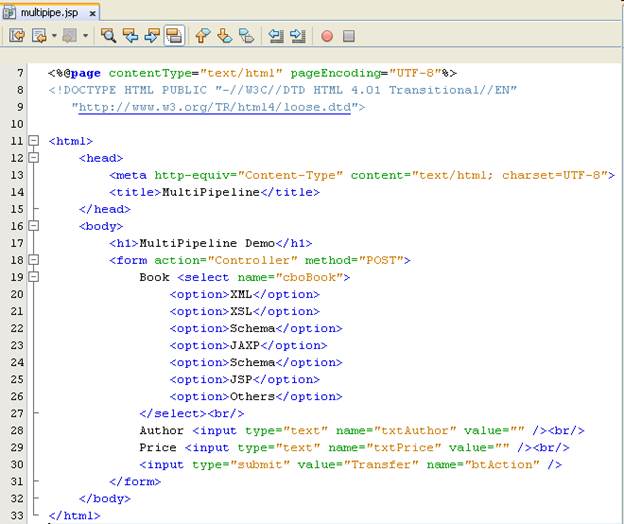Image resolution: width=624 pixels, height=524 pixels.
Task: Click the greyed-out Forward navigation icon
Action: pyautogui.click(x=70, y=36)
